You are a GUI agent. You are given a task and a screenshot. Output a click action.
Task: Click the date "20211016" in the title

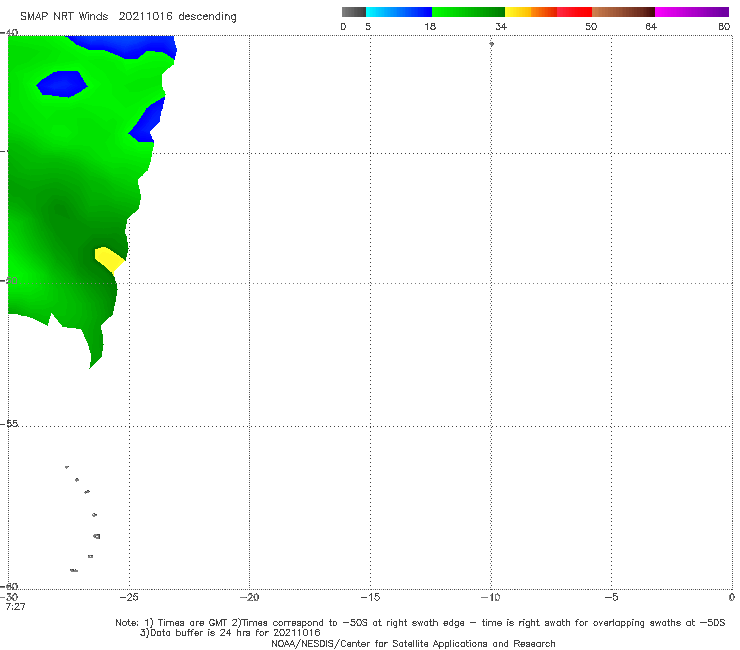[145, 16]
